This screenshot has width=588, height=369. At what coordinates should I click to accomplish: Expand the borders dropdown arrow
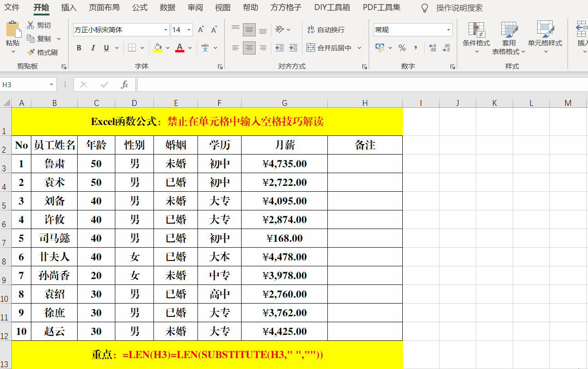(142, 48)
